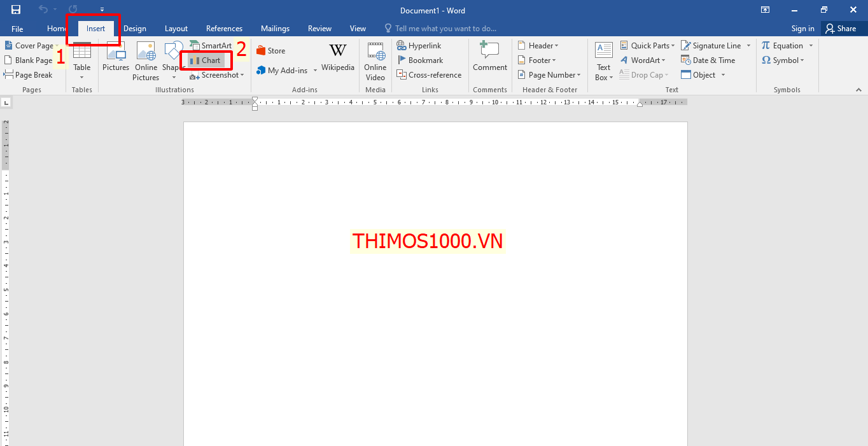
Task: Insert a Bookmark
Action: [x=420, y=60]
